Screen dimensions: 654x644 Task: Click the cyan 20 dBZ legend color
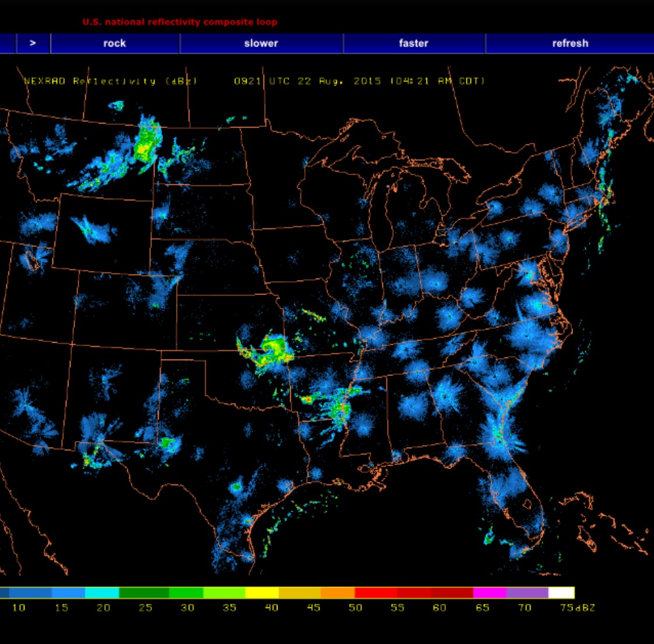102,593
